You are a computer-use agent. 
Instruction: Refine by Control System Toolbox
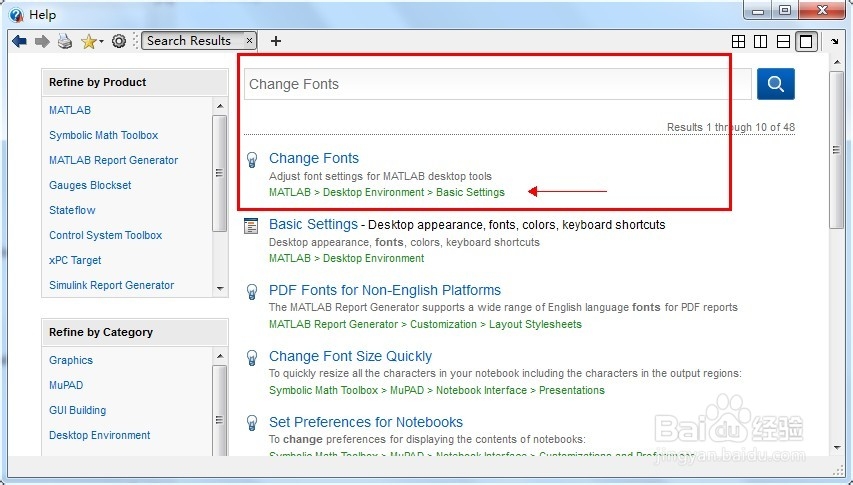(106, 235)
